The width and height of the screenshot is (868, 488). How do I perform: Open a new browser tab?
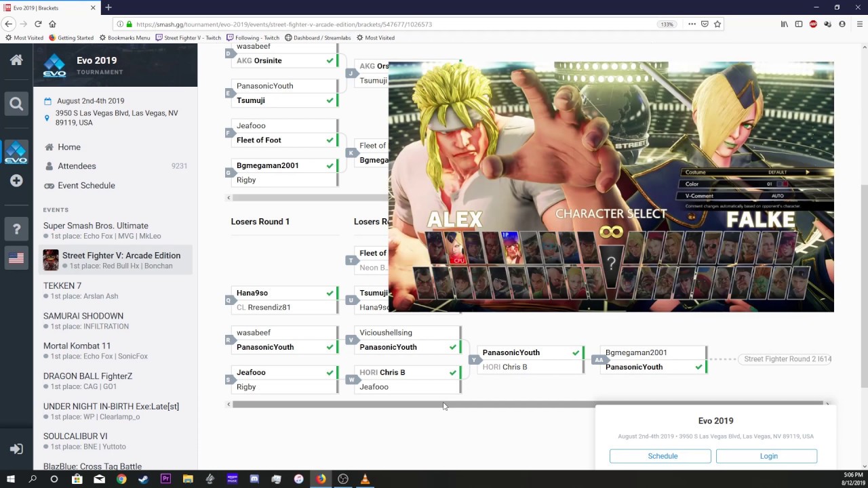[x=108, y=7]
